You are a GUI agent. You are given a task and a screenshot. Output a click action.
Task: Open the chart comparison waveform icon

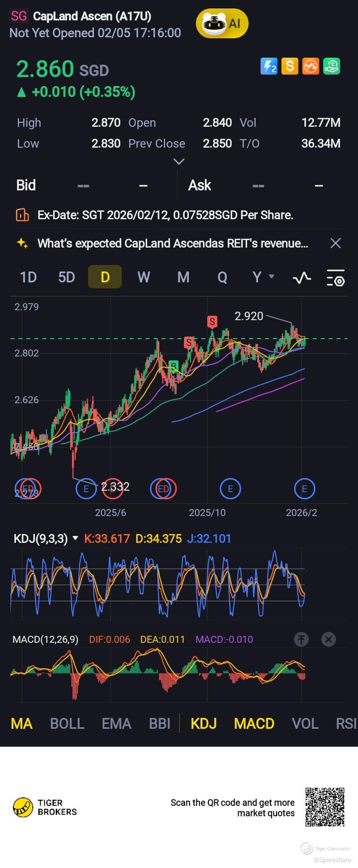pyautogui.click(x=302, y=278)
